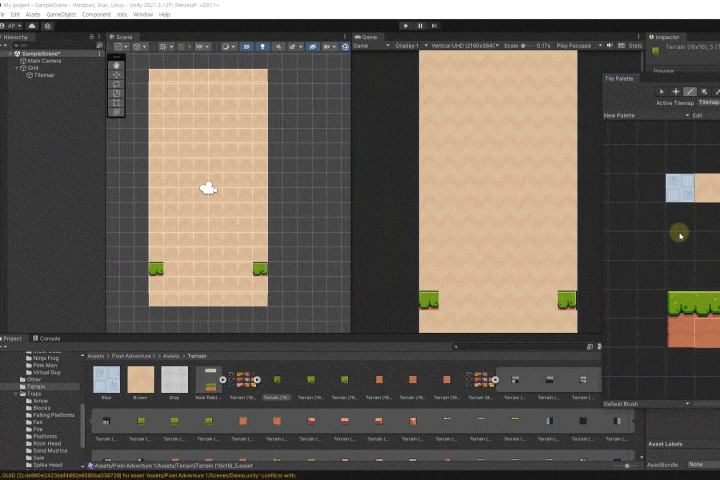Image resolution: width=720 pixels, height=480 pixels.
Task: Select the Brown background asset thumbnail
Action: (x=141, y=380)
